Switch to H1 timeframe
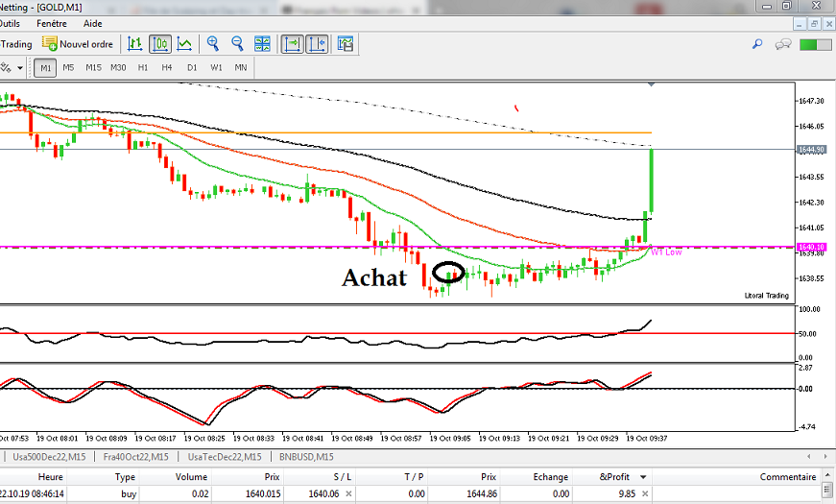836x504 pixels. (x=143, y=68)
